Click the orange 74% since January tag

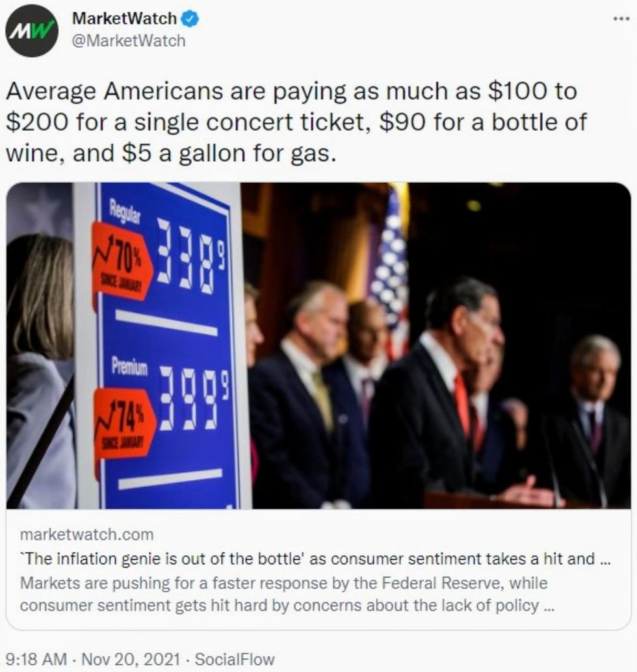point(124,422)
